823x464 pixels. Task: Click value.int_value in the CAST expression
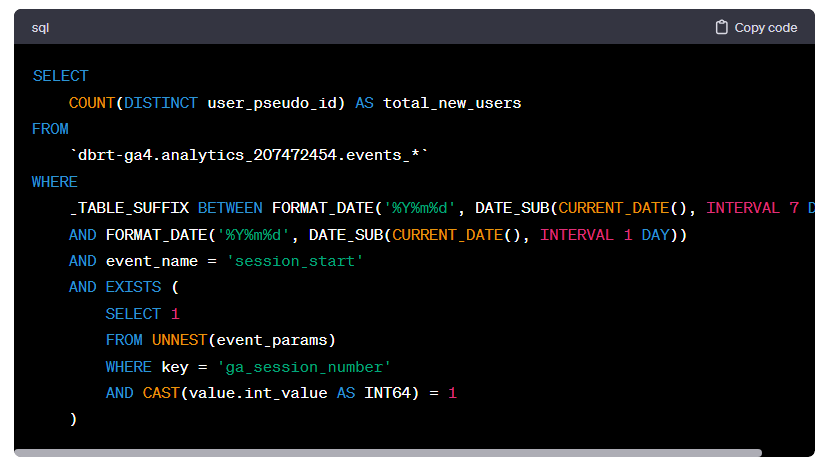tap(258, 393)
